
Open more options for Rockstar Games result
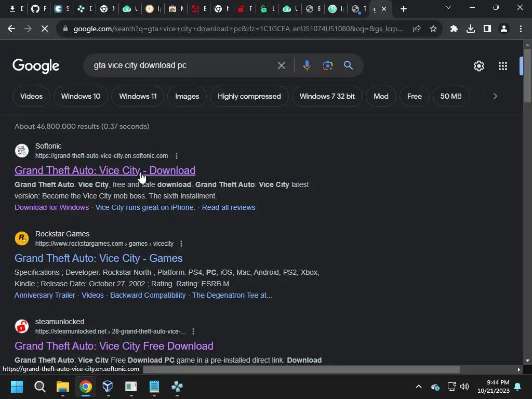[181, 244]
